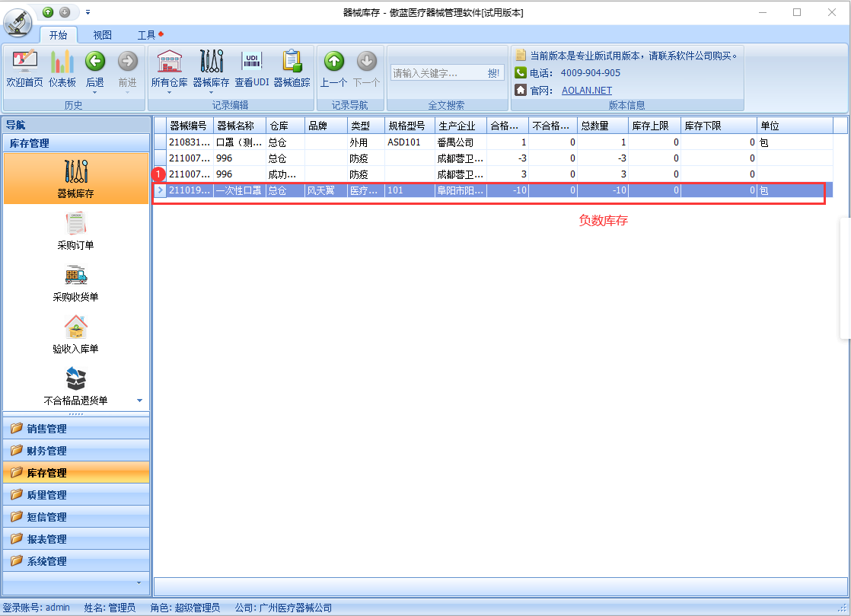
Task: Click the 番禺公司 manufacturer cell
Action: [461, 142]
